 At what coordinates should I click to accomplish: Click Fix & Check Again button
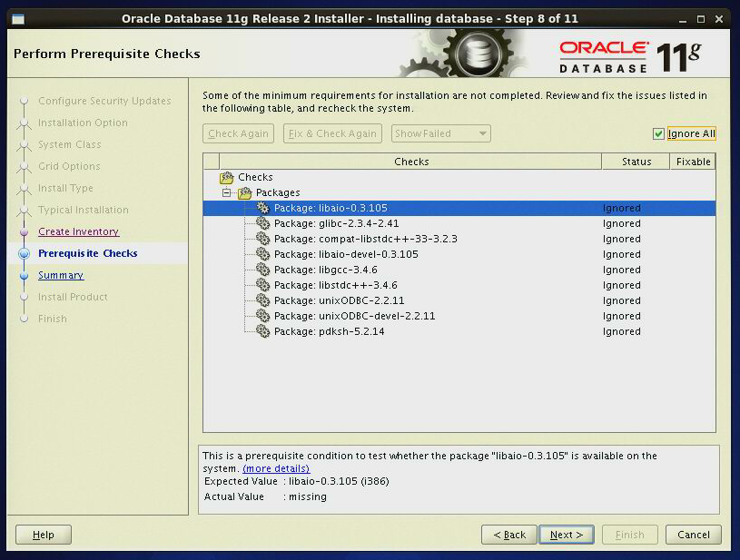point(332,133)
